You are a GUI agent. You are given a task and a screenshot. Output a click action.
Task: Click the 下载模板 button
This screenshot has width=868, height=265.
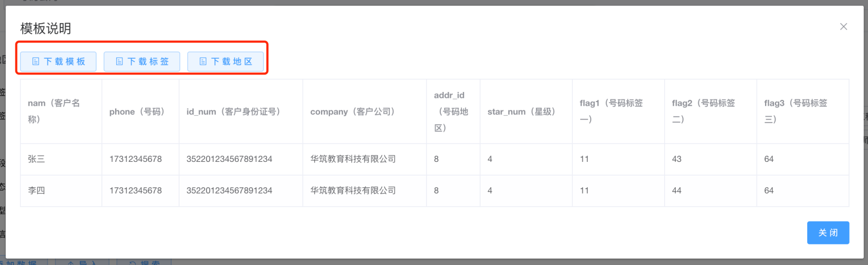point(59,61)
